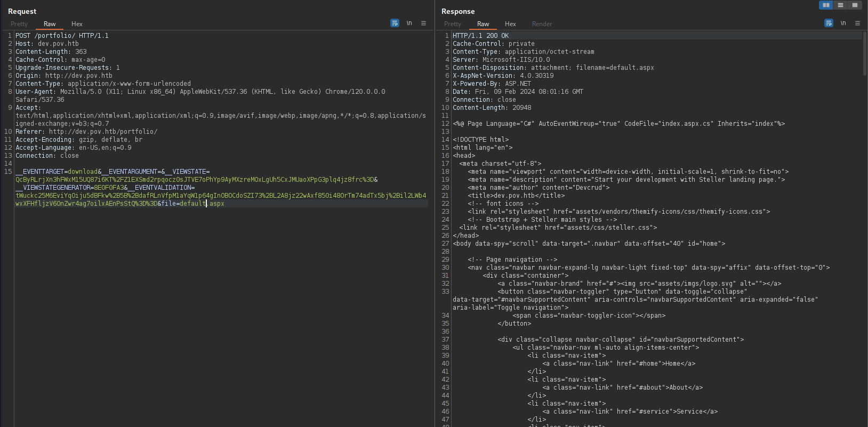Toggle the \n non-printable characters in the Response pane
This screenshot has width=868, height=427.
tap(843, 23)
